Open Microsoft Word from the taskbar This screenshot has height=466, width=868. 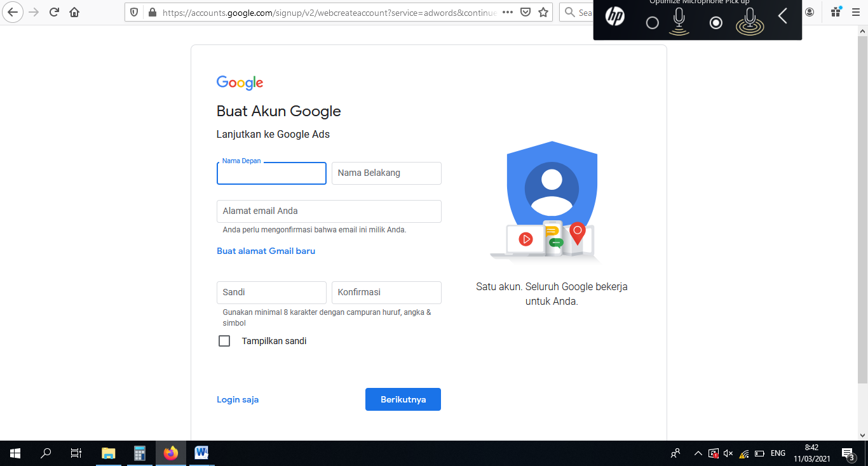201,453
